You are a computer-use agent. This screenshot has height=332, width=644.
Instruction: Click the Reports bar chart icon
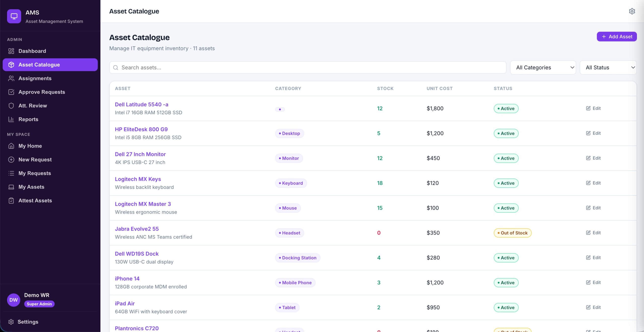(x=11, y=119)
